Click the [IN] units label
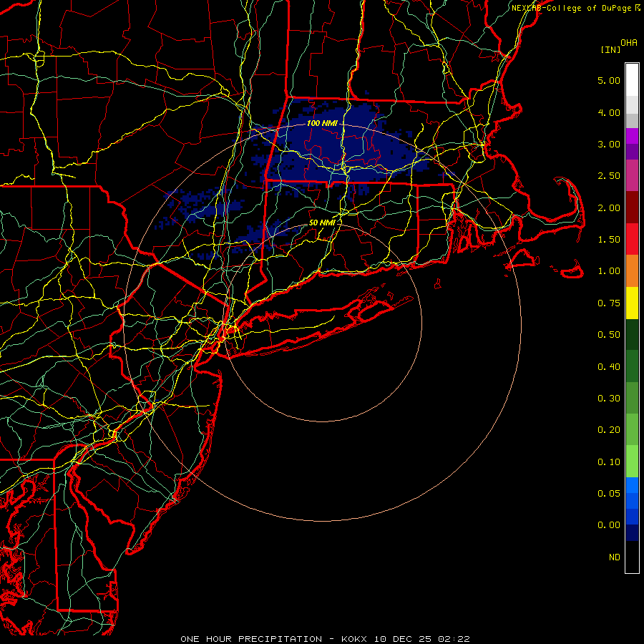 click(x=610, y=49)
